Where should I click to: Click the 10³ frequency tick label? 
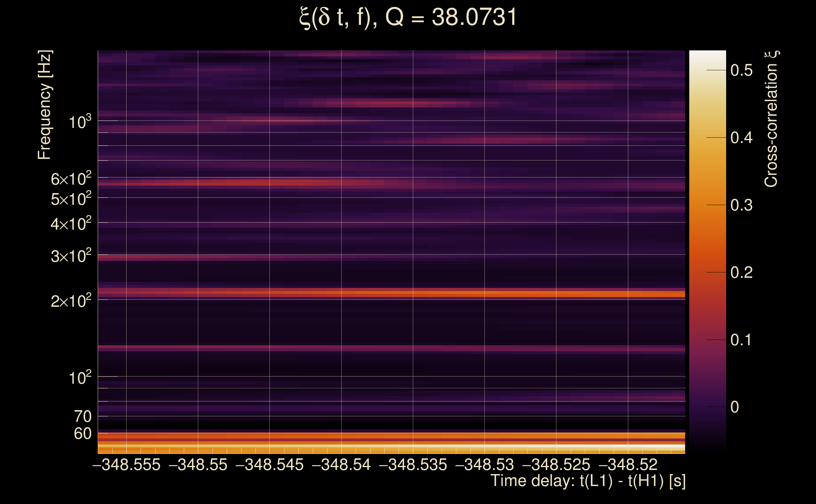[x=80, y=122]
